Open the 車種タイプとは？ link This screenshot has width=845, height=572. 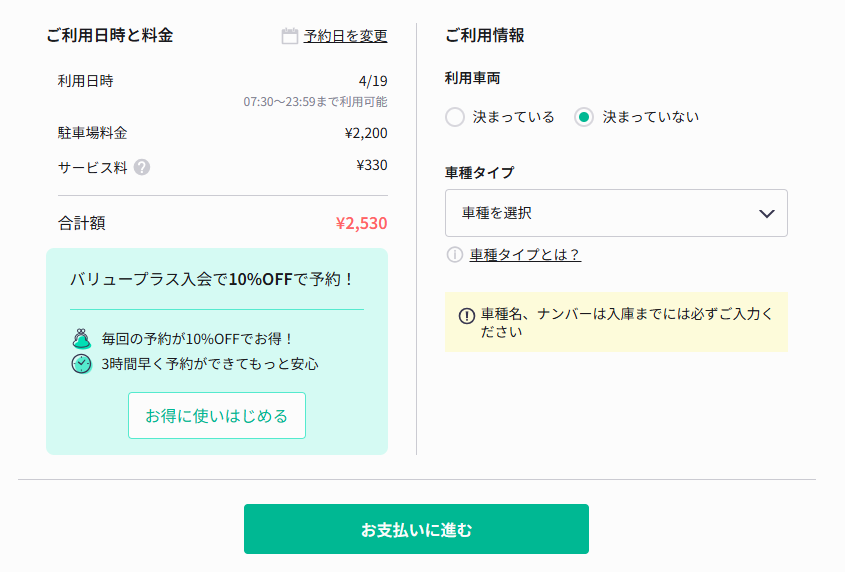pos(525,255)
